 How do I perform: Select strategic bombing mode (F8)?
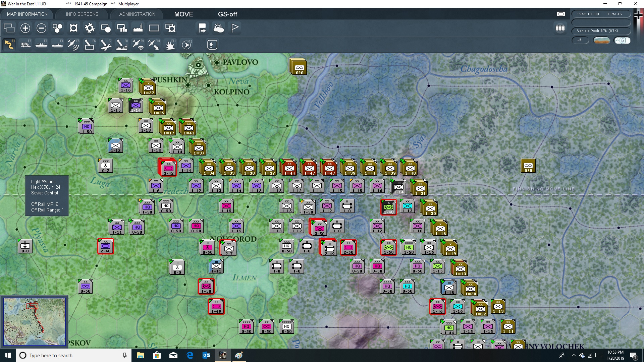pos(122,45)
